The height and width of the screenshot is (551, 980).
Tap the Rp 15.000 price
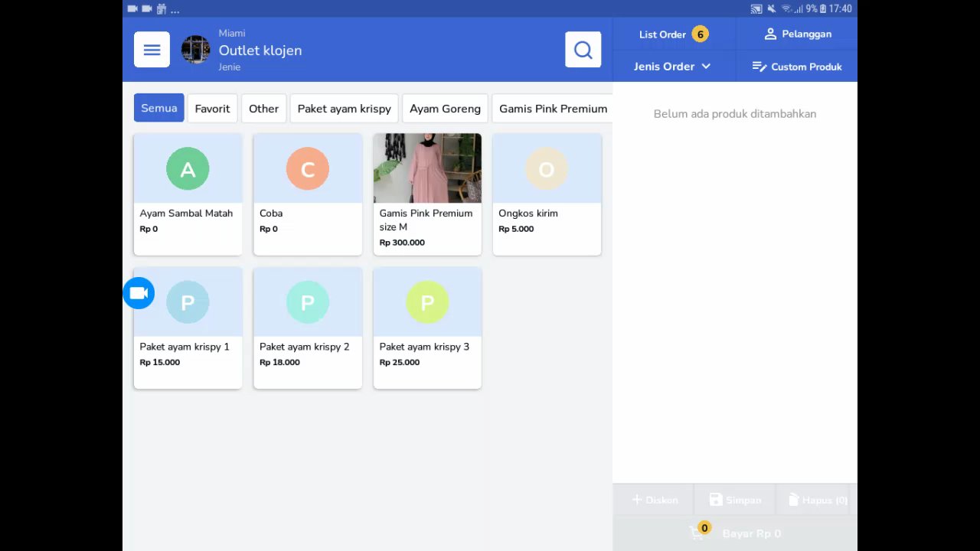pos(160,362)
